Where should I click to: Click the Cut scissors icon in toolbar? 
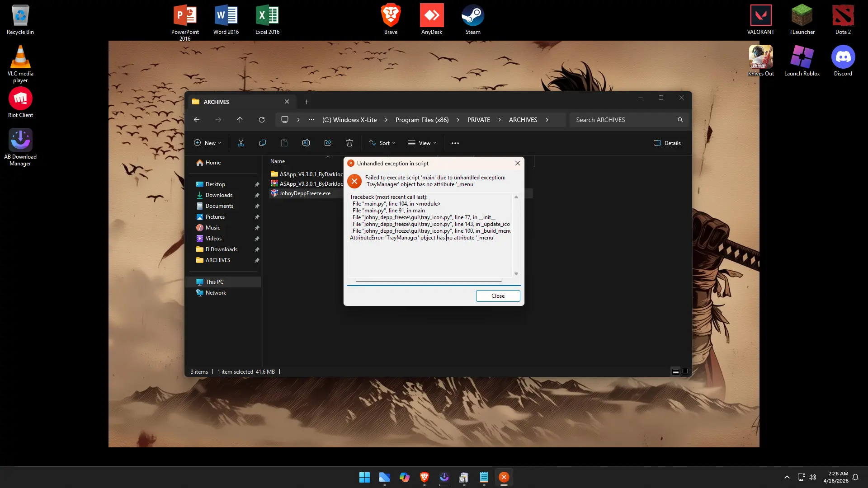pos(241,143)
